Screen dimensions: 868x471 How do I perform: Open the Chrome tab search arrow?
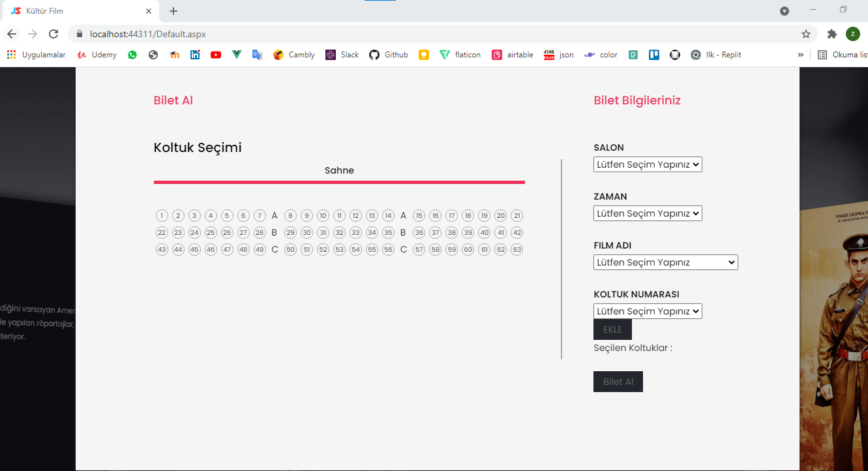tap(785, 11)
